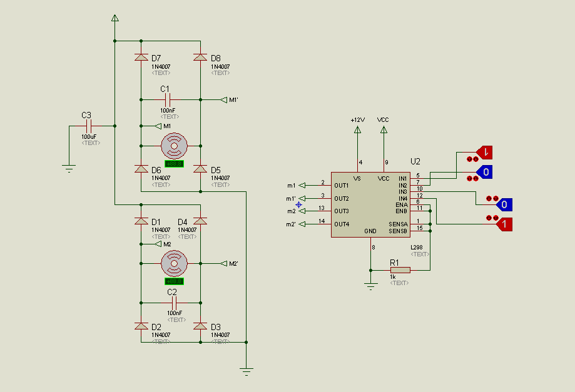Toggle the blue logic state wired to IN3
Viewport: 575px width, 392px height.
pyautogui.click(x=504, y=204)
